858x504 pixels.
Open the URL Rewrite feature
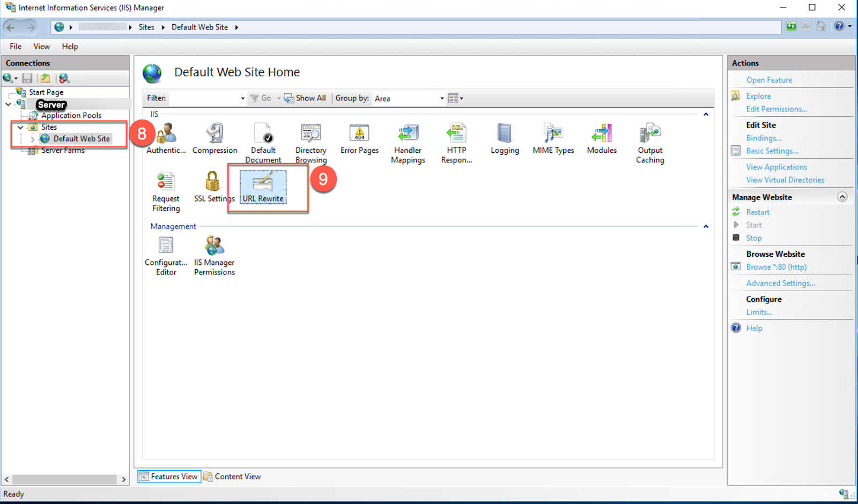[x=263, y=187]
